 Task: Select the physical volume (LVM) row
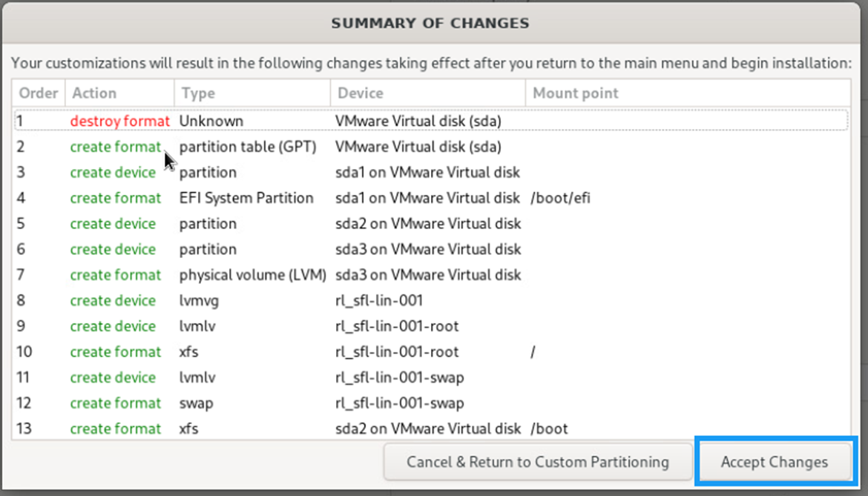coord(431,275)
